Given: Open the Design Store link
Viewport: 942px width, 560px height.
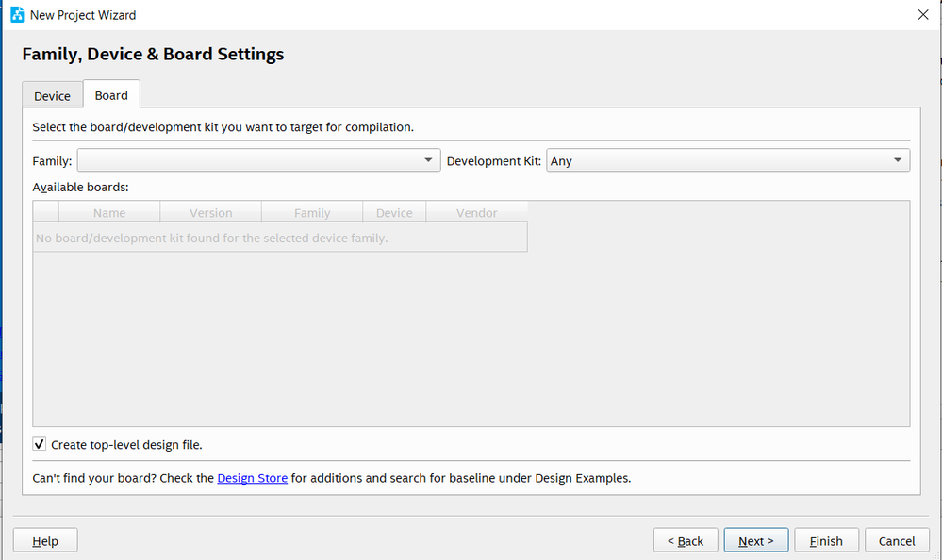Looking at the screenshot, I should [252, 478].
